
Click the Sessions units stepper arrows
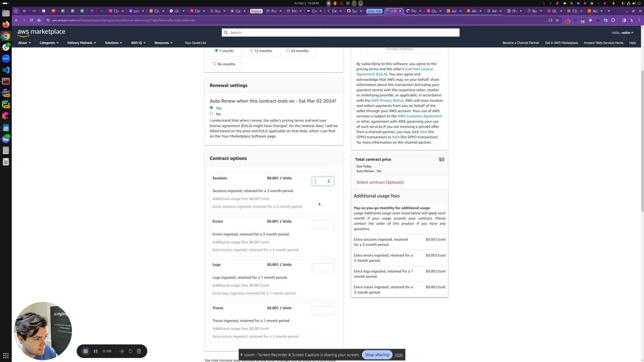pos(329,181)
